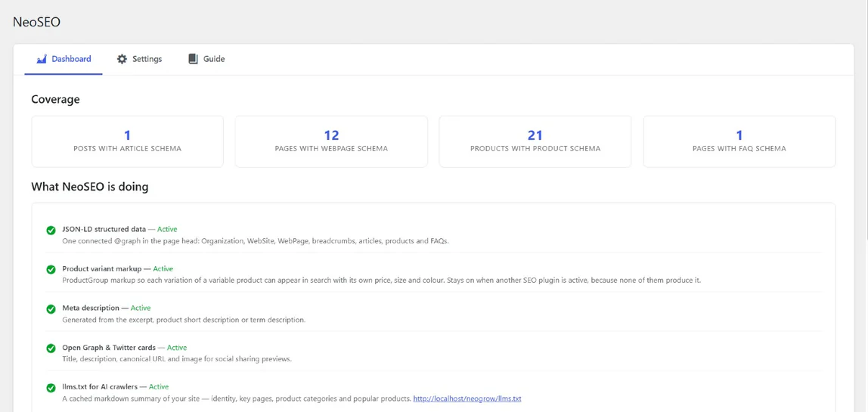Screen dimensions: 868x412
Task: Select the Products with Product Schema card
Action: point(535,141)
